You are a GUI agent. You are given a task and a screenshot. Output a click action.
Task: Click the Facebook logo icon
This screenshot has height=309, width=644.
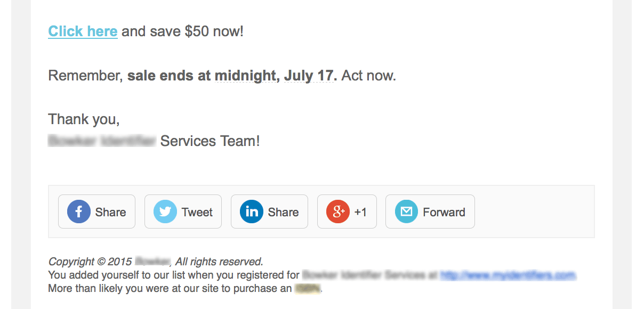click(x=78, y=212)
